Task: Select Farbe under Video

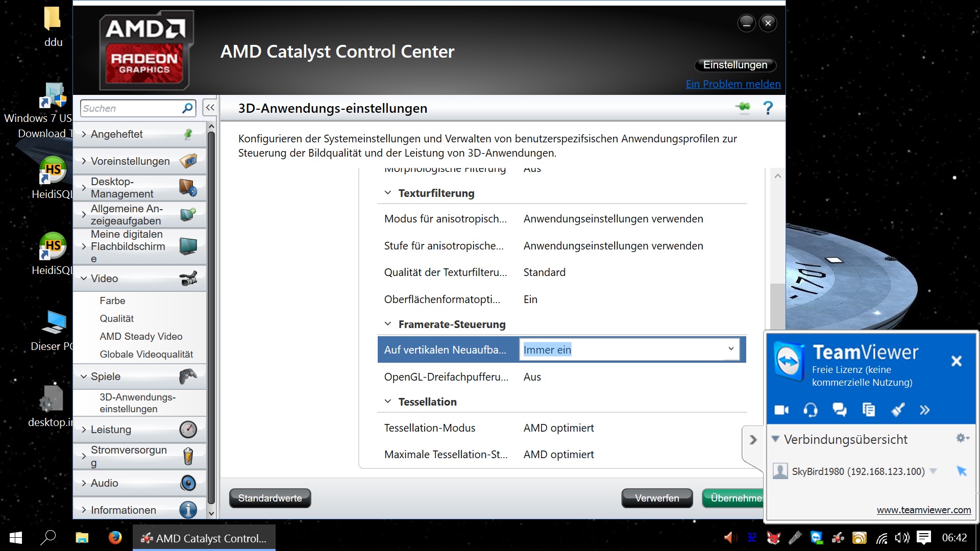Action: click(112, 300)
